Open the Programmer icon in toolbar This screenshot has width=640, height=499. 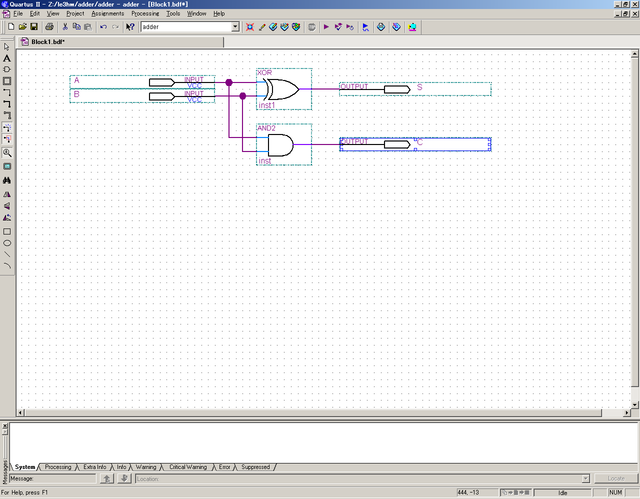point(396,27)
